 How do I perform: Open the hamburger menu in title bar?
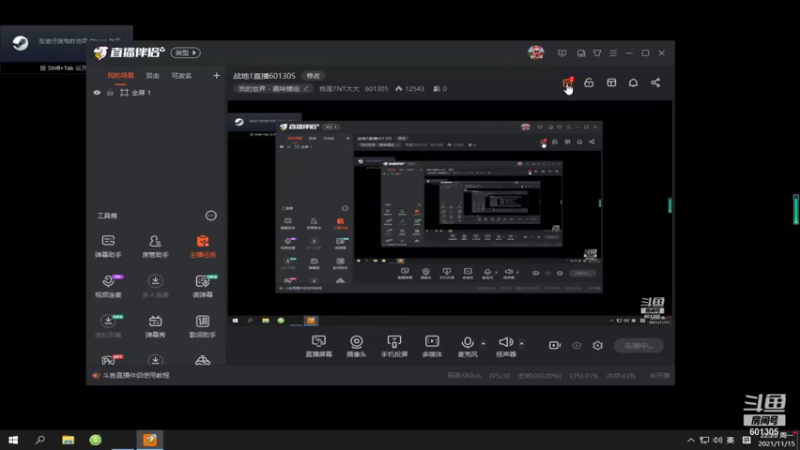[613, 53]
